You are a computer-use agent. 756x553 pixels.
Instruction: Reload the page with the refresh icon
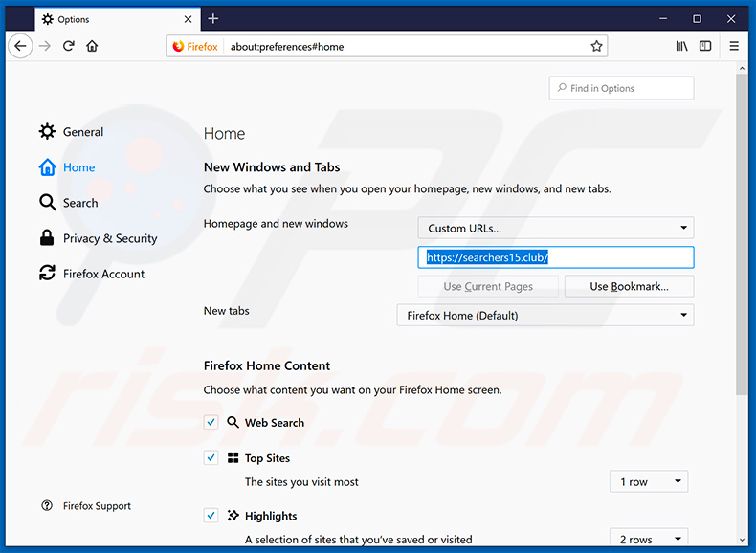click(69, 46)
